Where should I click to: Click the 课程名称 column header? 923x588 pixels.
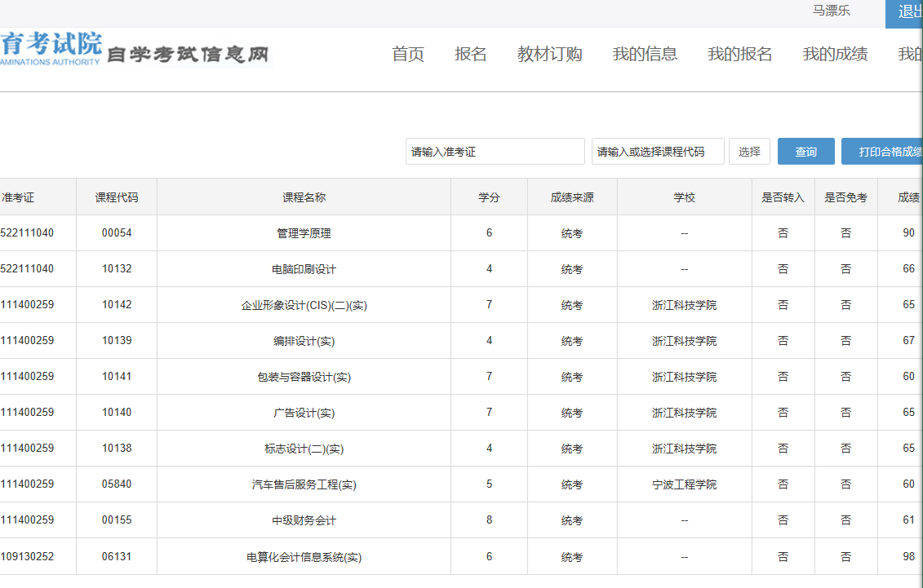304,197
